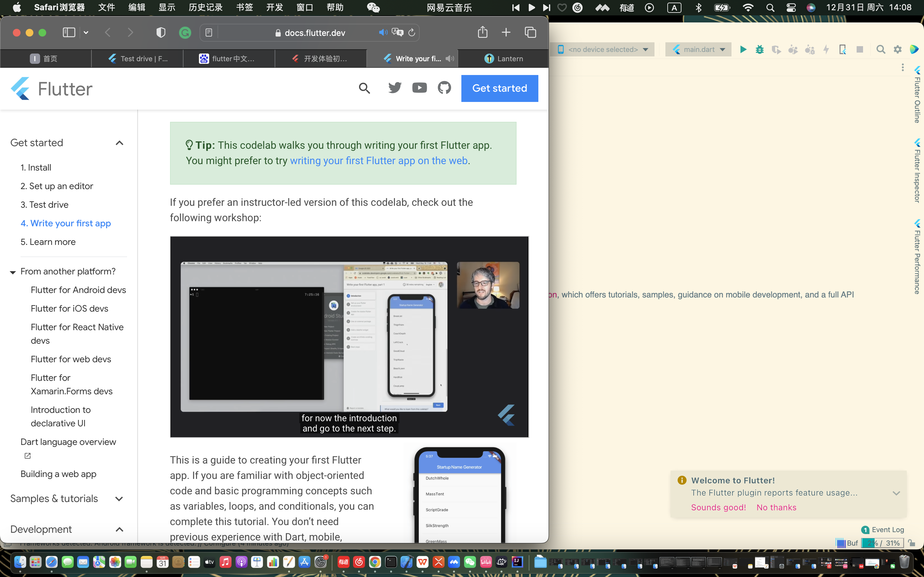Collapse the Get started sidebar section
The image size is (924, 577).
point(119,143)
